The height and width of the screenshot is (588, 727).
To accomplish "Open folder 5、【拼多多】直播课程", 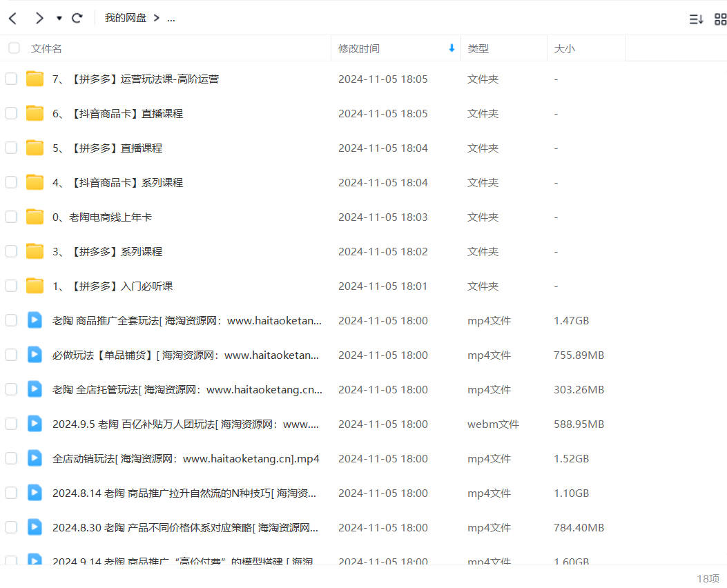I will point(107,148).
